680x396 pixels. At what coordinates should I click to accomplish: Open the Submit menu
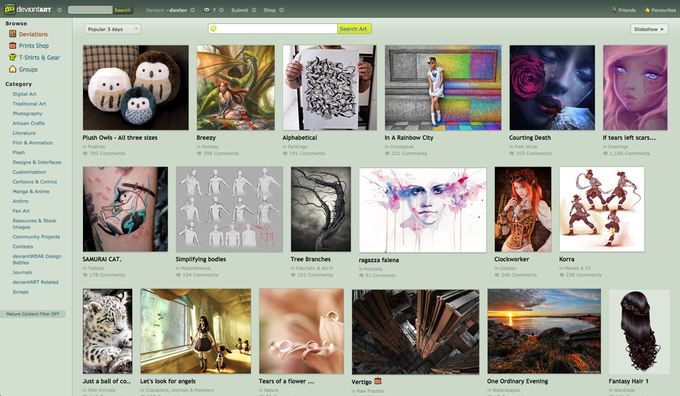click(x=239, y=10)
